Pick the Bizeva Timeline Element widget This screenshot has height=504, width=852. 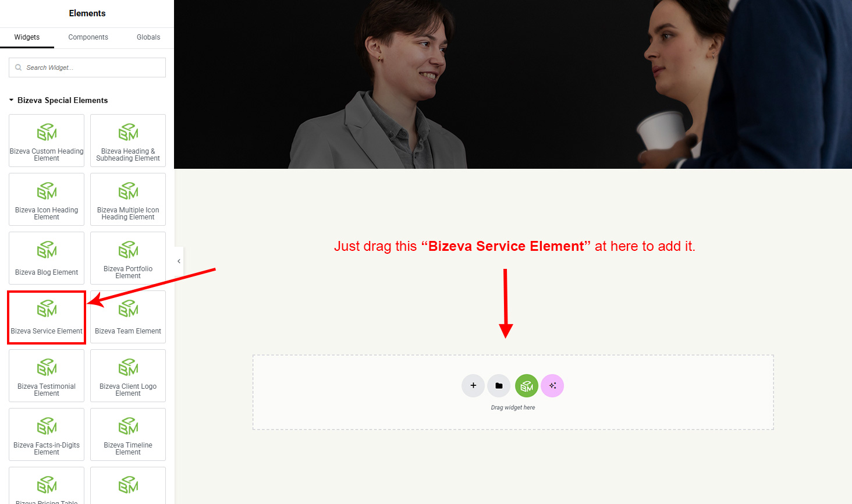click(x=128, y=434)
